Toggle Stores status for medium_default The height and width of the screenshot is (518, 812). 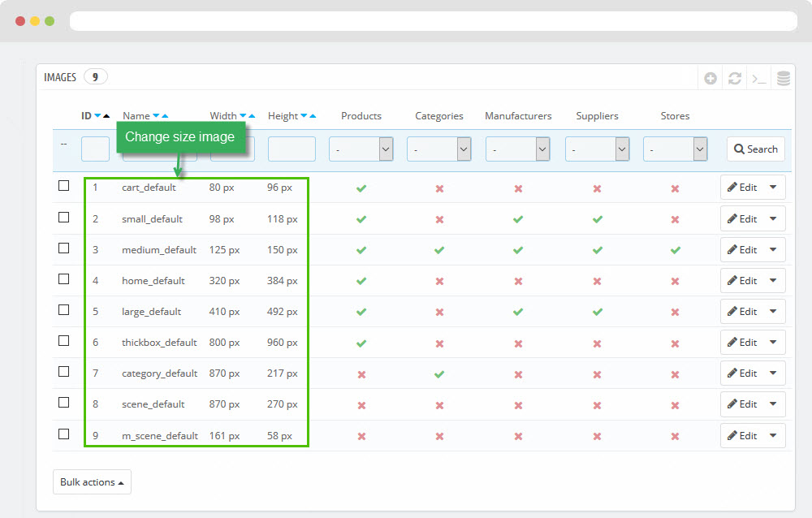pos(676,250)
